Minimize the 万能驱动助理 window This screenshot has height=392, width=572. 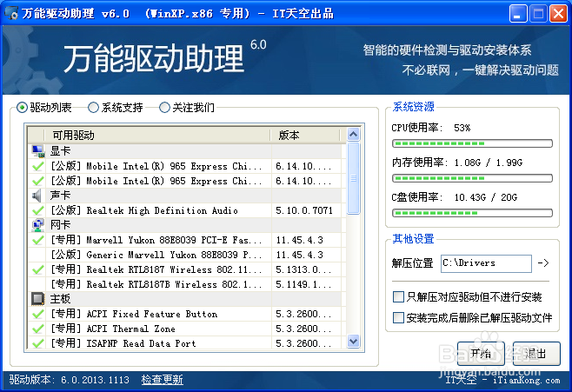click(x=518, y=14)
